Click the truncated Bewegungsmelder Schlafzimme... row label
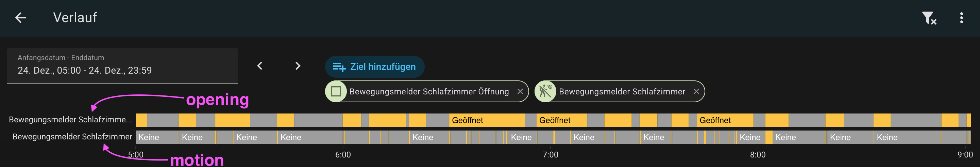The height and width of the screenshot is (167, 980). (x=70, y=120)
